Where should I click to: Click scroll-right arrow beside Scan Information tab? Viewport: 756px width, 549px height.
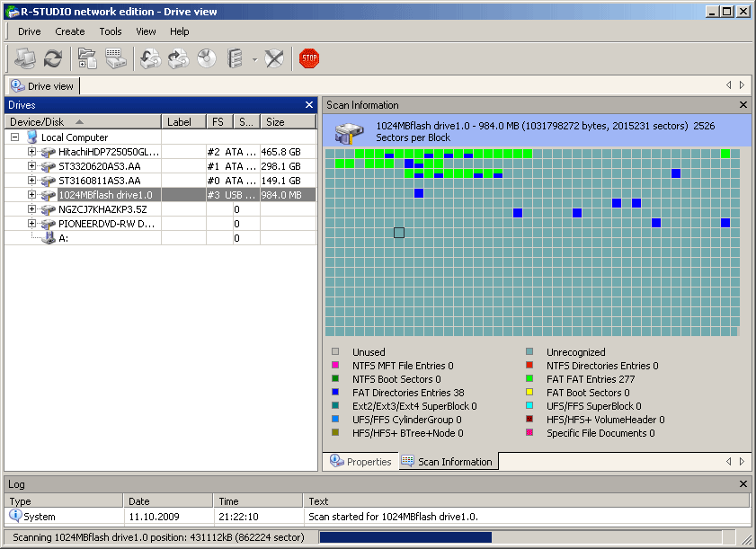pyautogui.click(x=742, y=461)
